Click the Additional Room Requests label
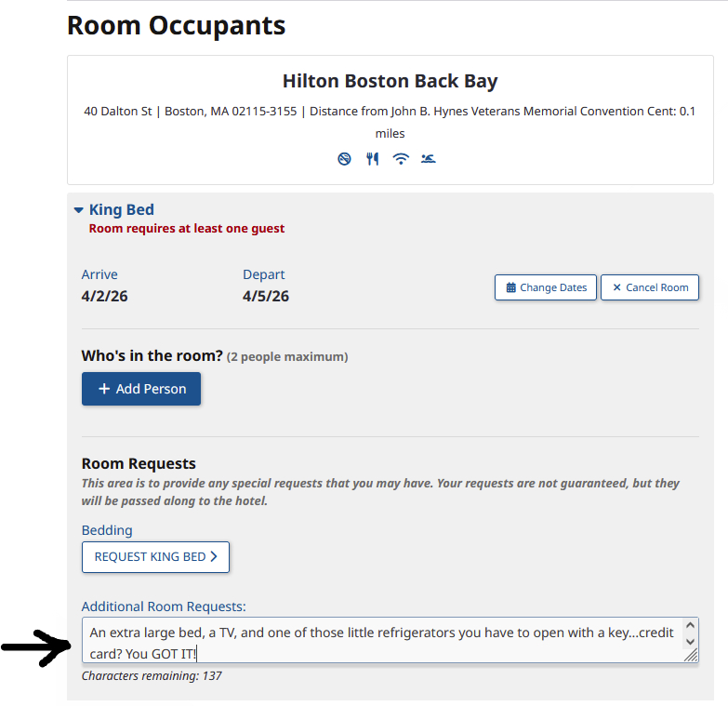728x706 pixels. coord(164,606)
